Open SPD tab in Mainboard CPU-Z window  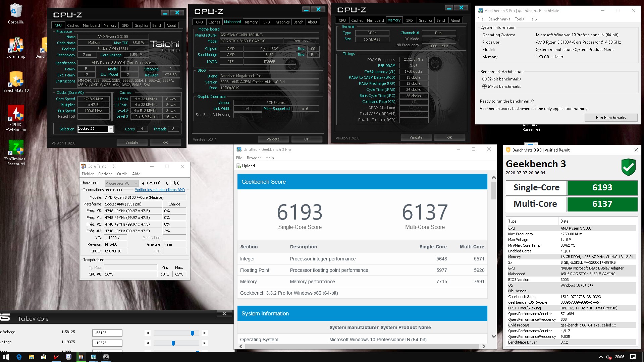click(x=267, y=22)
